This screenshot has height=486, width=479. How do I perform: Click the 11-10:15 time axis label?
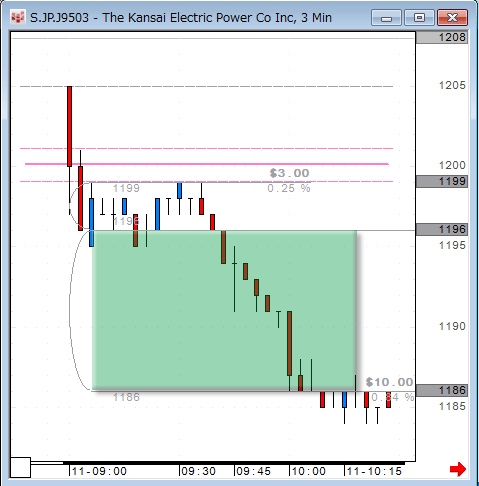click(374, 471)
